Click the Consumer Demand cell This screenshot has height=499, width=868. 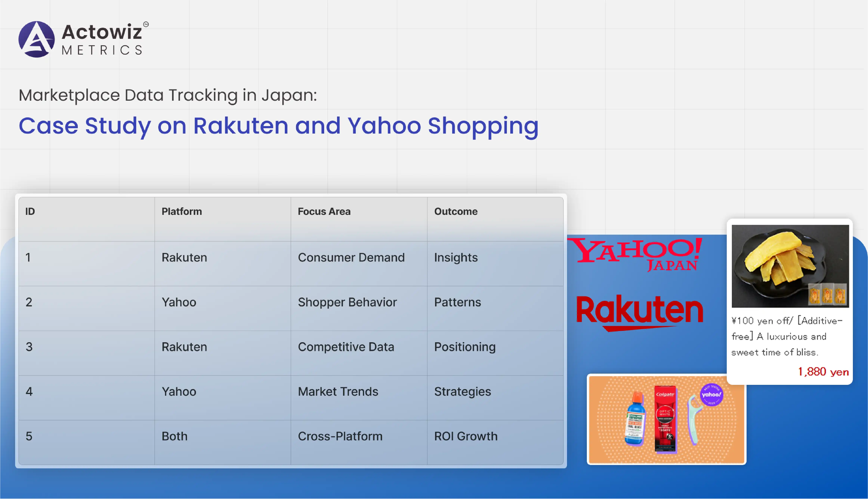coord(351,257)
